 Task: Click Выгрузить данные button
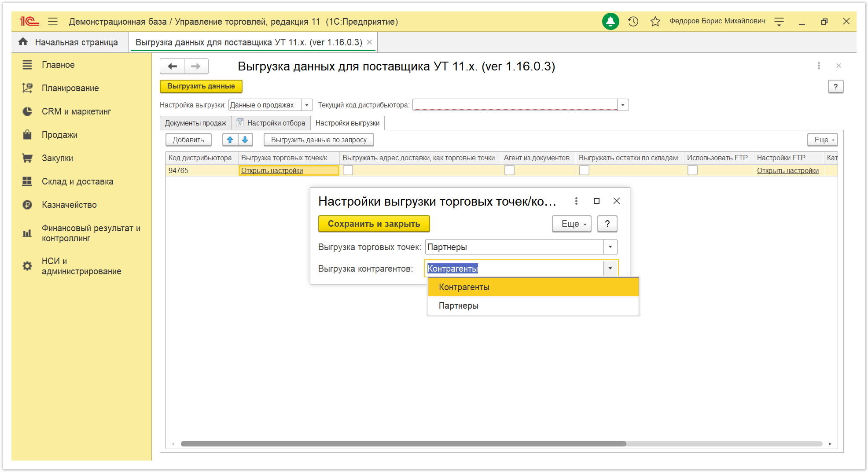tap(201, 86)
